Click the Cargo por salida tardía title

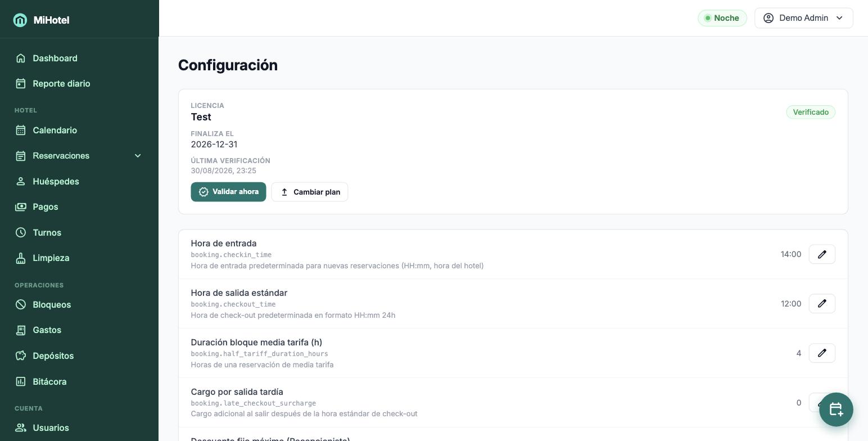click(x=237, y=391)
